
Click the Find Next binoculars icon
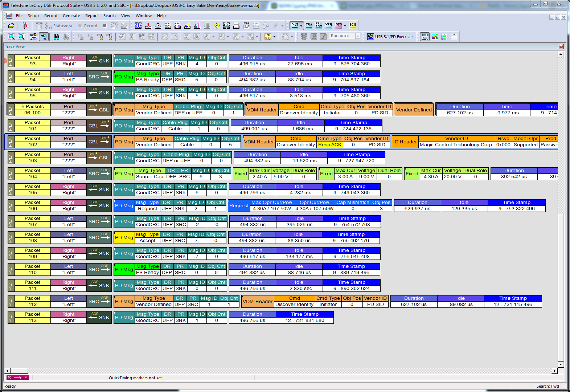coord(66,37)
